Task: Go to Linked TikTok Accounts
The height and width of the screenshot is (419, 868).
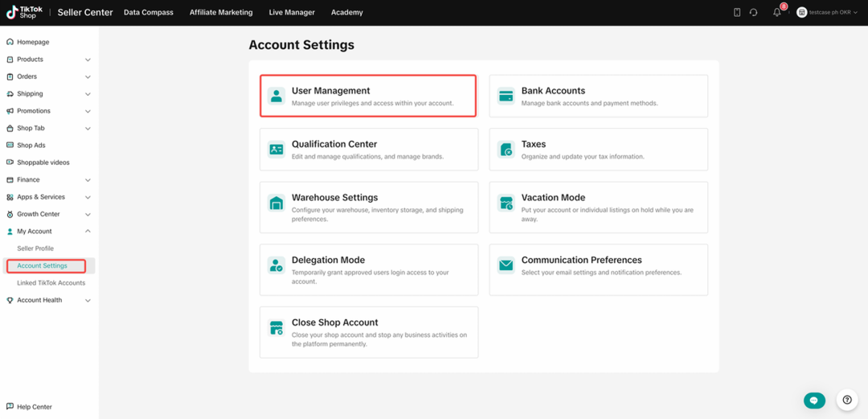Action: coord(51,283)
